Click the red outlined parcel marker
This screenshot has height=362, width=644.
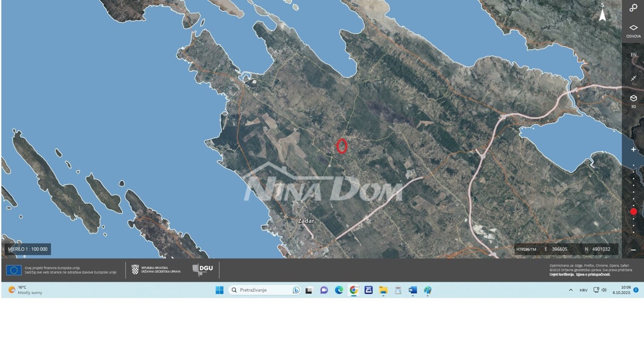pos(341,146)
